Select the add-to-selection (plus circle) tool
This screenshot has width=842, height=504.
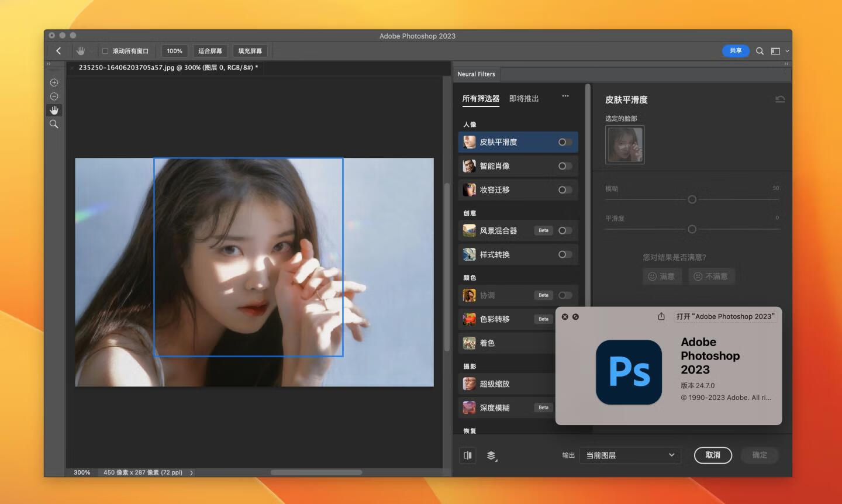pos(54,82)
